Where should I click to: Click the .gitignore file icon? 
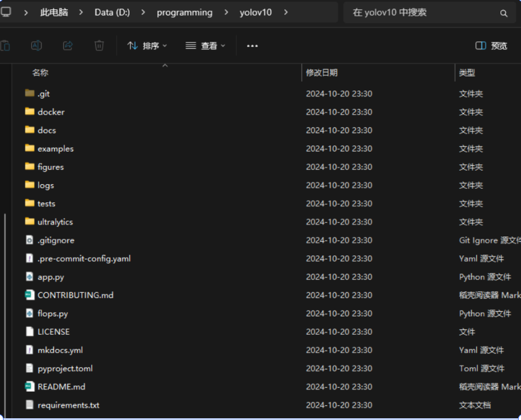(29, 240)
